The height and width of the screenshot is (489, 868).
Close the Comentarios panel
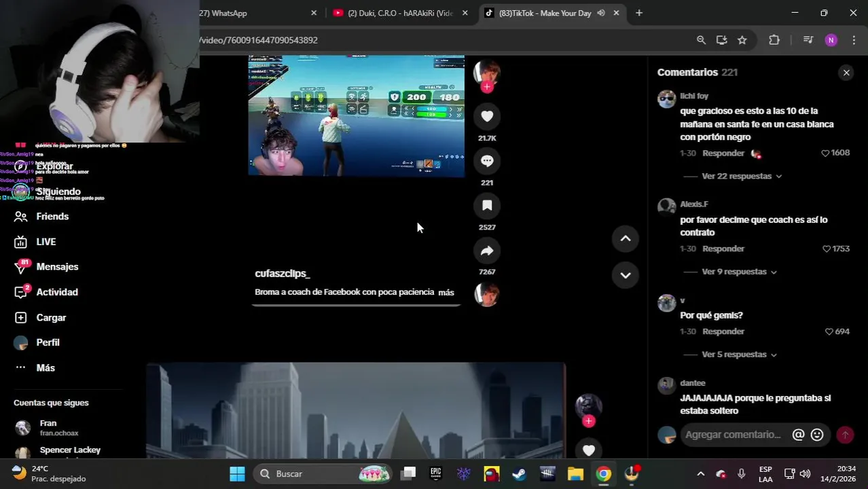click(x=846, y=73)
